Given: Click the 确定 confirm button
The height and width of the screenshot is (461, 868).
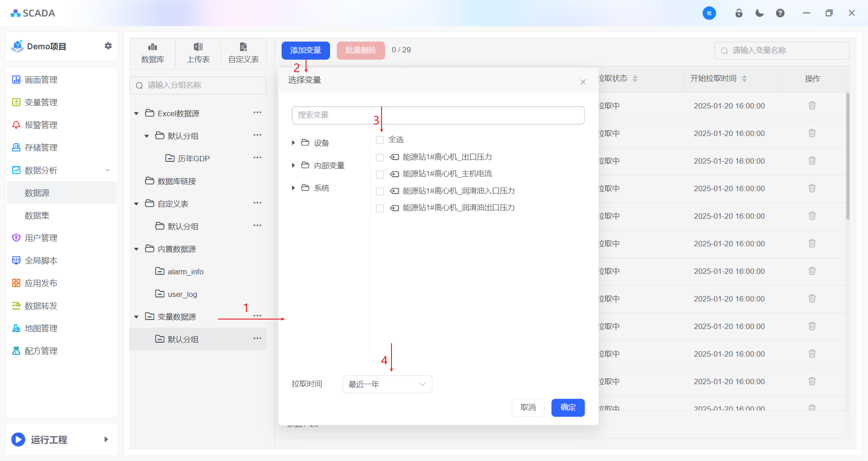Looking at the screenshot, I should (568, 408).
